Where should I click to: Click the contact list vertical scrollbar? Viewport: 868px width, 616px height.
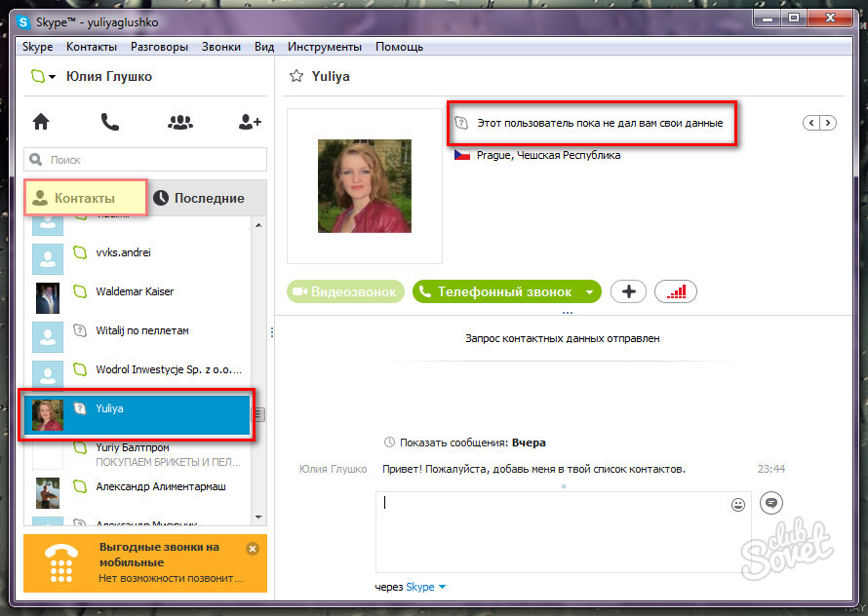point(258,370)
